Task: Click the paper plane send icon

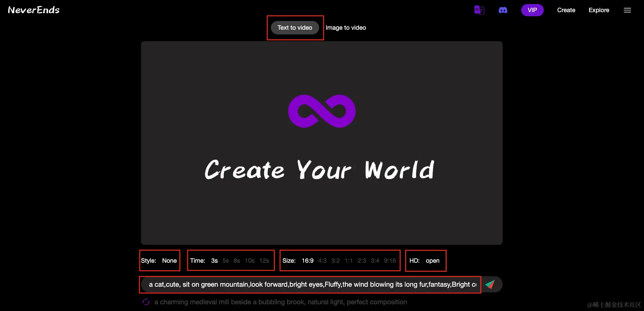Action: pyautogui.click(x=490, y=284)
